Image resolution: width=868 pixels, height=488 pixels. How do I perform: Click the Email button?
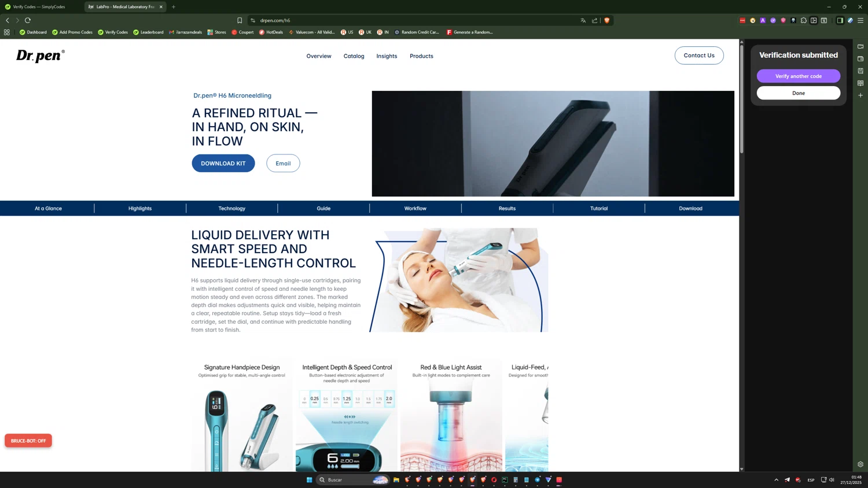283,163
